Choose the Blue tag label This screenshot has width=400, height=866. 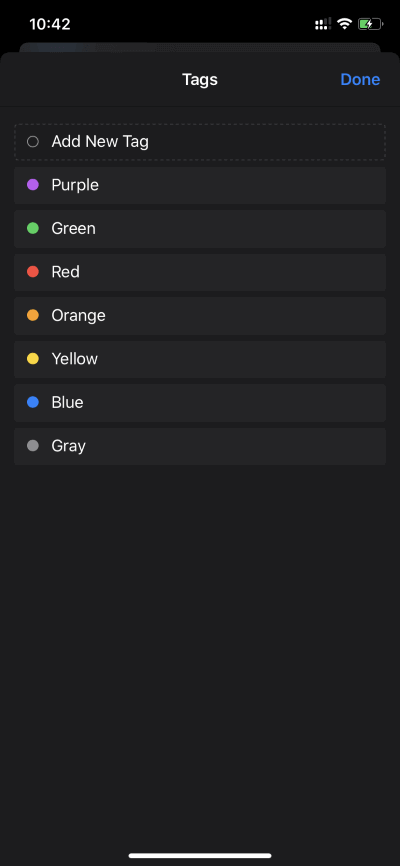click(67, 402)
